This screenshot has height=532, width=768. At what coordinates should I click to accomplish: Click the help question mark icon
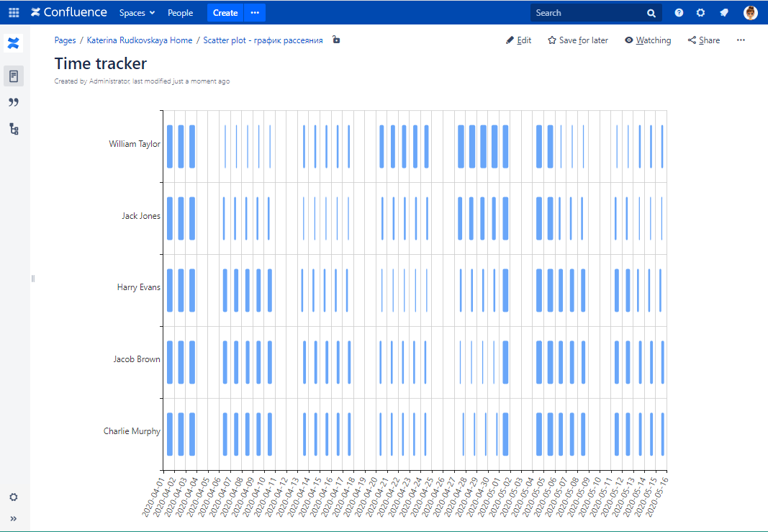[x=678, y=12]
